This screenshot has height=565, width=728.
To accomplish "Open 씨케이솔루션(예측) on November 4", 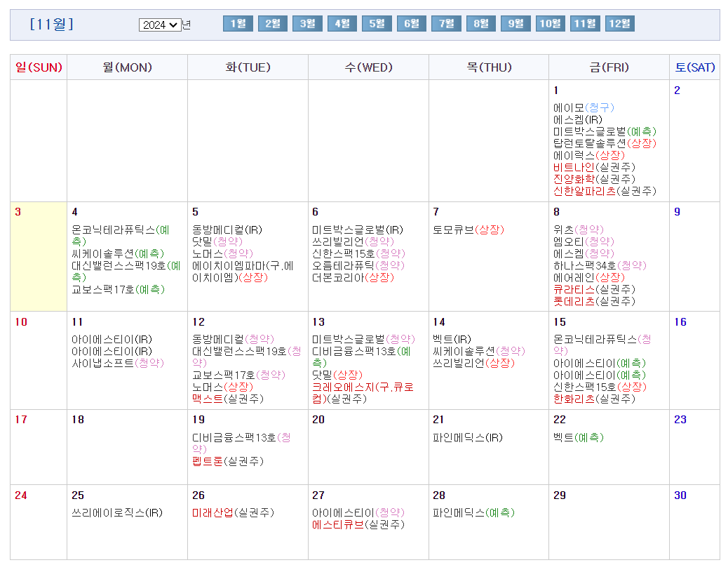I will tap(118, 253).
